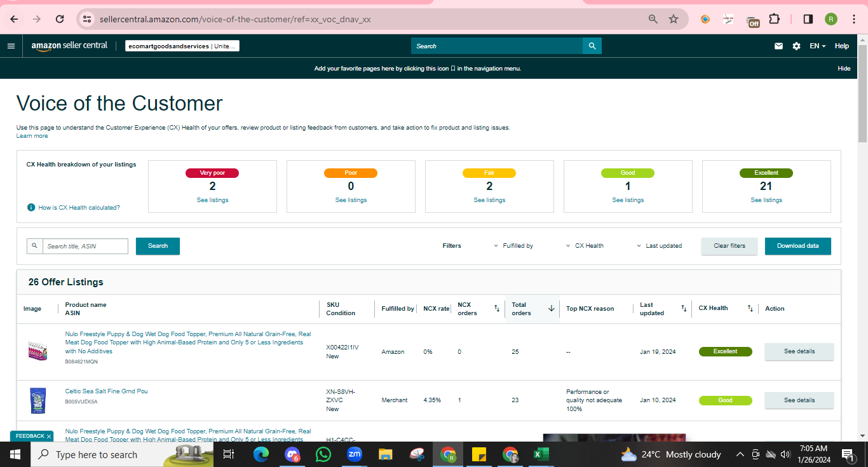868x467 pixels.
Task: See listings under Very poor
Action: (x=212, y=200)
